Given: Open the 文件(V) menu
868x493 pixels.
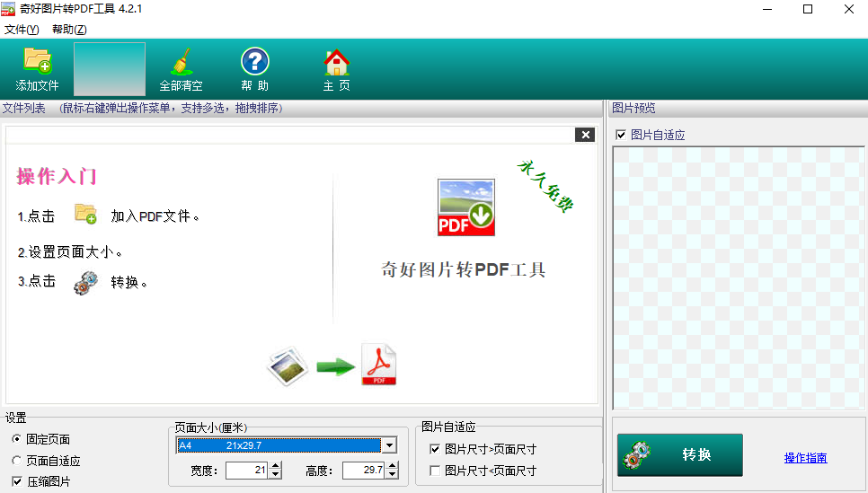Looking at the screenshot, I should 22,30.
